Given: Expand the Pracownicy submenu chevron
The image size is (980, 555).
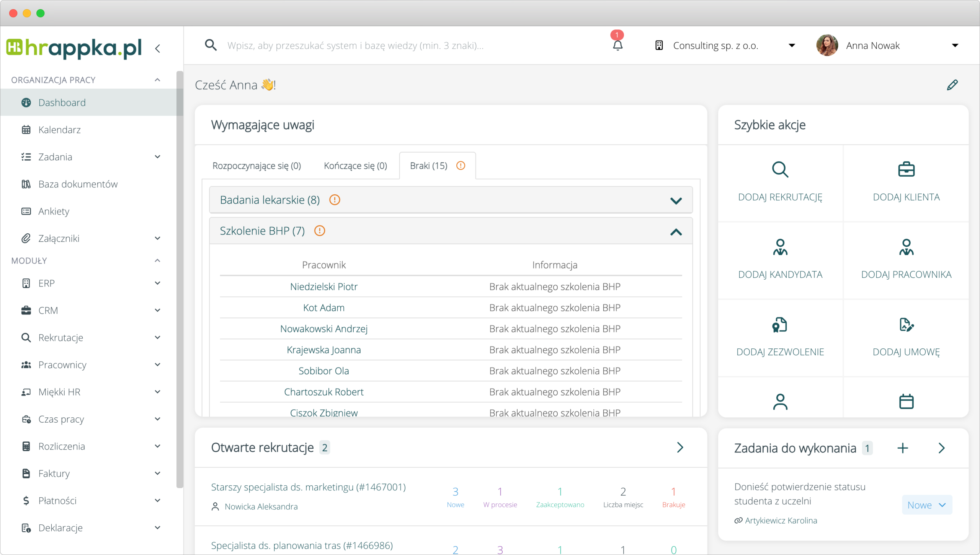Looking at the screenshot, I should (157, 365).
